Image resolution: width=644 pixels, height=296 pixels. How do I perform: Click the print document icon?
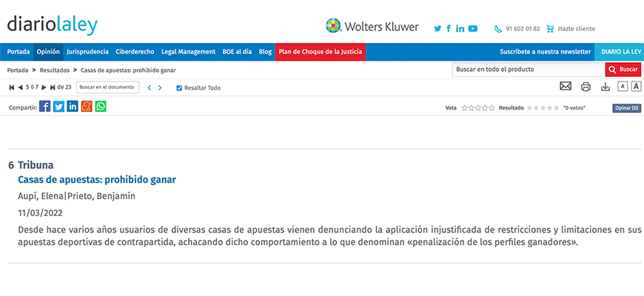click(586, 87)
